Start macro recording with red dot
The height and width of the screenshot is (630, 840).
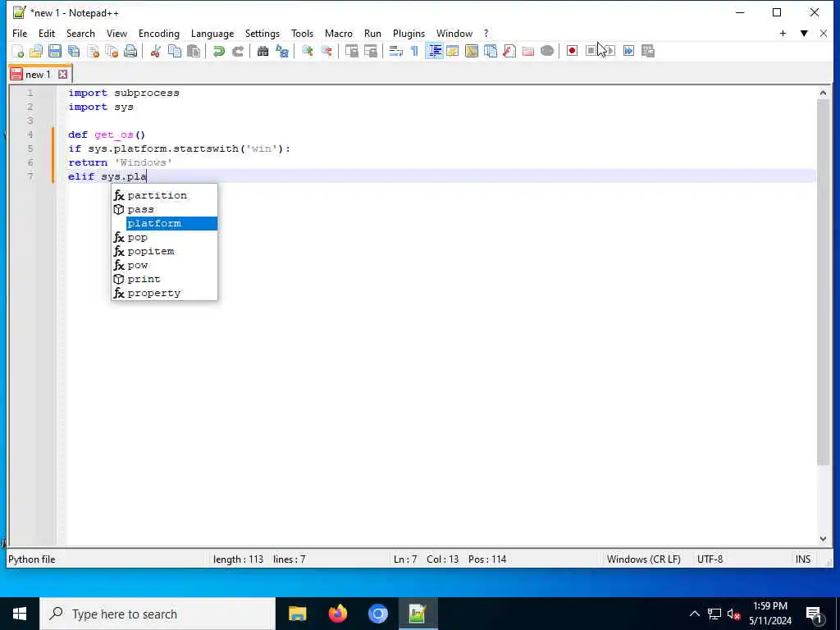tap(572, 51)
